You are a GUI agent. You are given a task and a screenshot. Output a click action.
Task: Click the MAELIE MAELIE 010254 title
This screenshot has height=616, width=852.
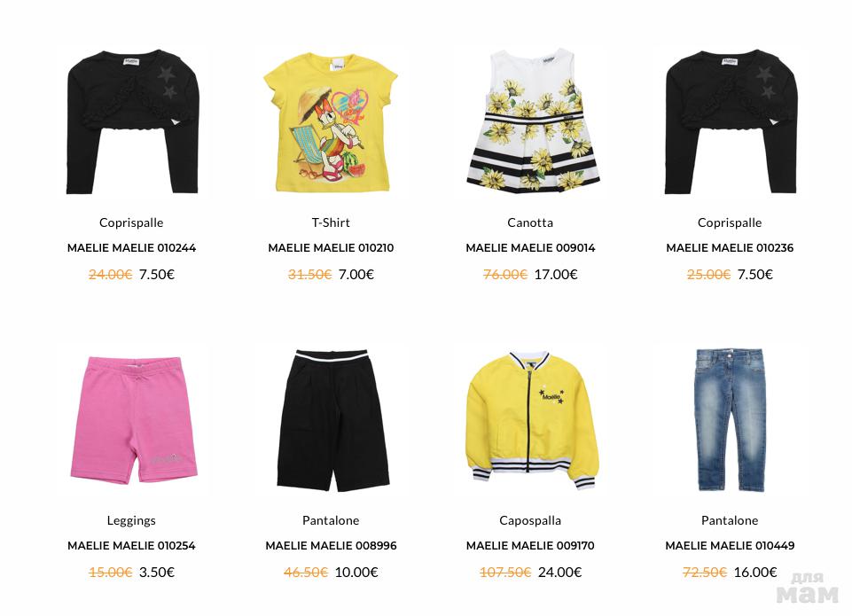pos(131,545)
